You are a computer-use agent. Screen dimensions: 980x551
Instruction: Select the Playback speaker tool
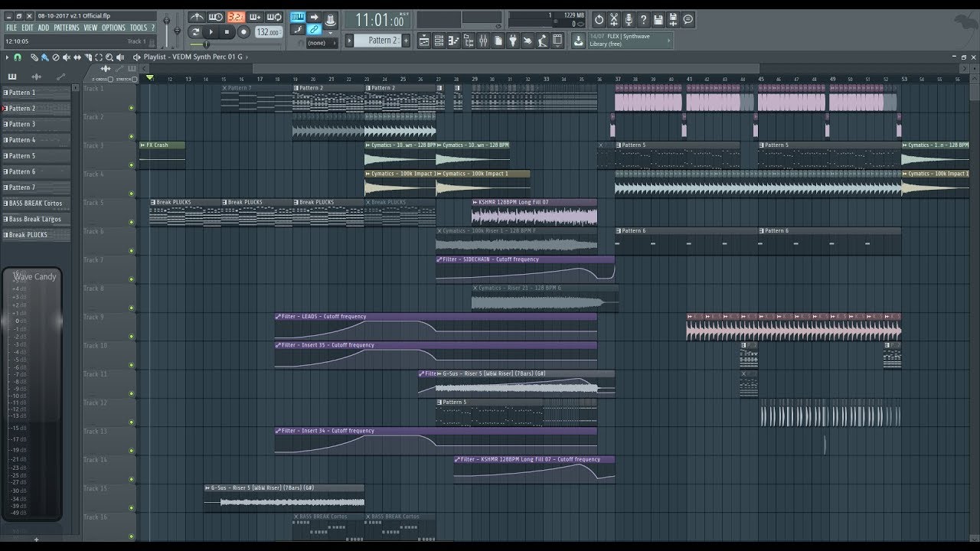(x=119, y=57)
